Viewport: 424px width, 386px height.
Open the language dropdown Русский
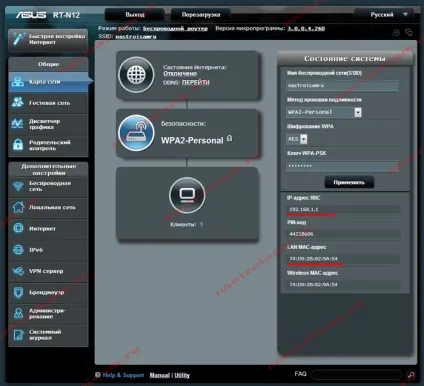tap(384, 15)
